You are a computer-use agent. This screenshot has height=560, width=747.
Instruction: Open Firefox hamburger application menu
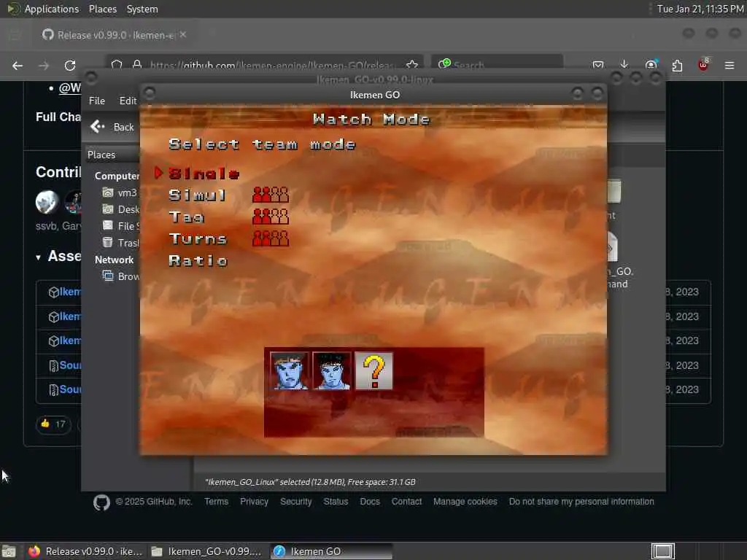point(729,65)
